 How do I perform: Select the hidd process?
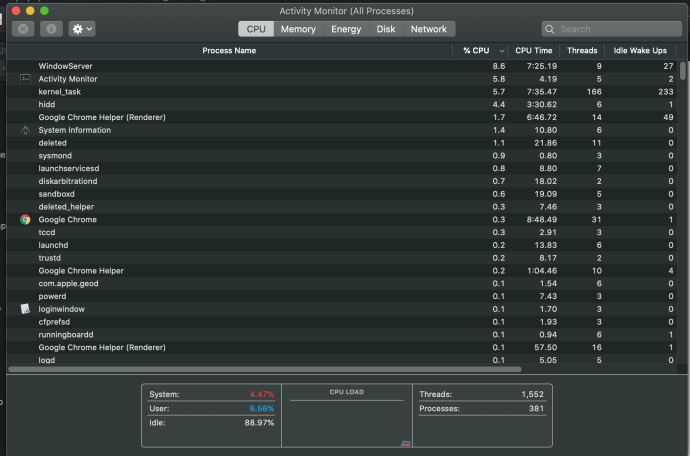[x=342, y=104]
